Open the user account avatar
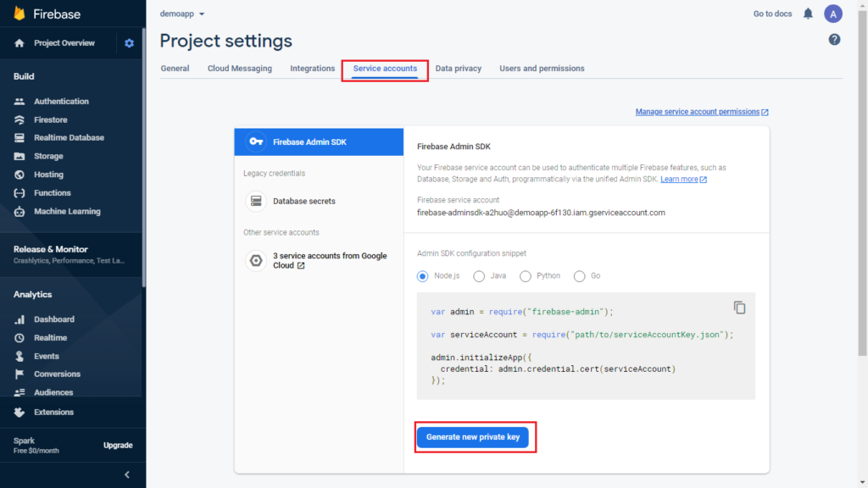The image size is (868, 488). pyautogui.click(x=832, y=14)
